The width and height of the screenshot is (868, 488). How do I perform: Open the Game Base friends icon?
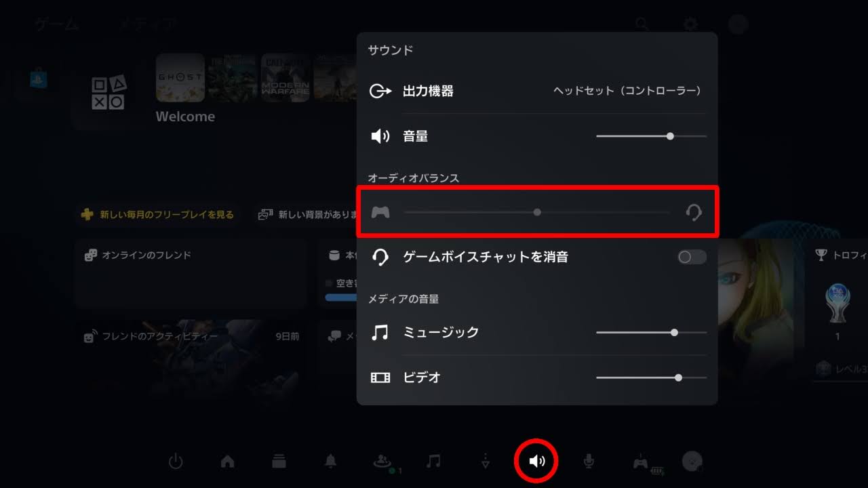click(383, 462)
